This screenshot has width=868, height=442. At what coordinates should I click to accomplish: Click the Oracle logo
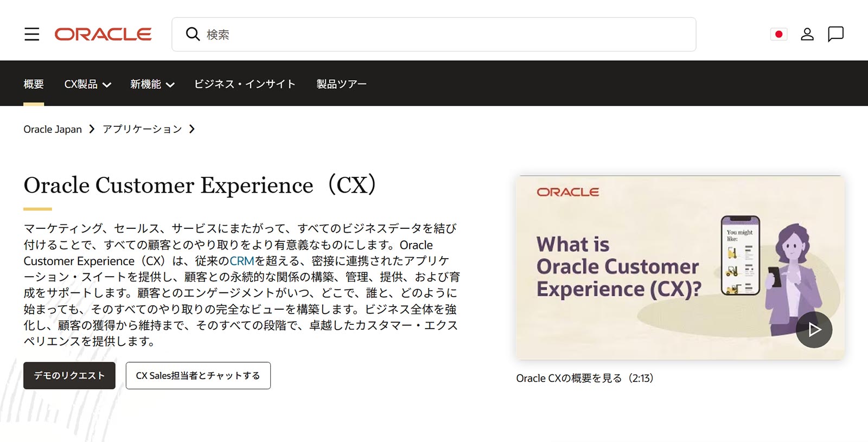point(103,34)
